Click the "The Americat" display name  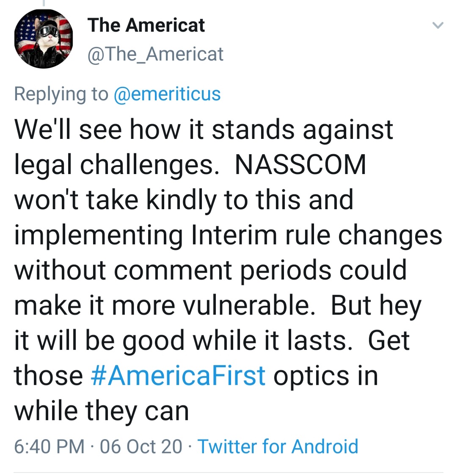click(146, 25)
